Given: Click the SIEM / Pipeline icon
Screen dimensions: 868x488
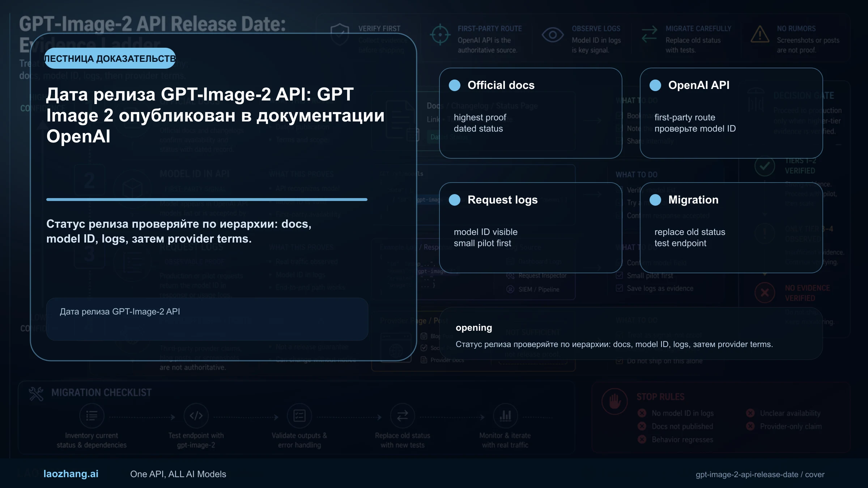Looking at the screenshot, I should (510, 290).
